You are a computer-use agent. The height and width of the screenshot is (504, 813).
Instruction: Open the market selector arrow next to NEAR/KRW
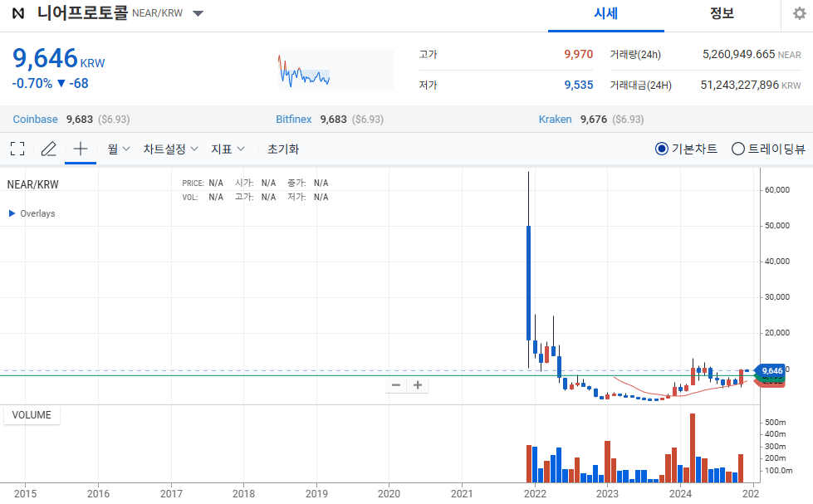point(198,13)
